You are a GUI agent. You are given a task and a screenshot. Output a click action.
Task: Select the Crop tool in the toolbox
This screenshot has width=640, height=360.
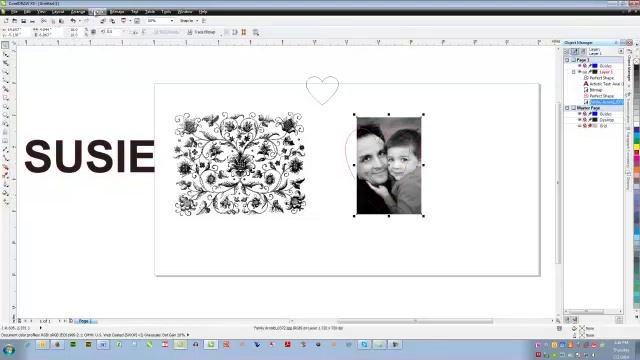tap(5, 63)
